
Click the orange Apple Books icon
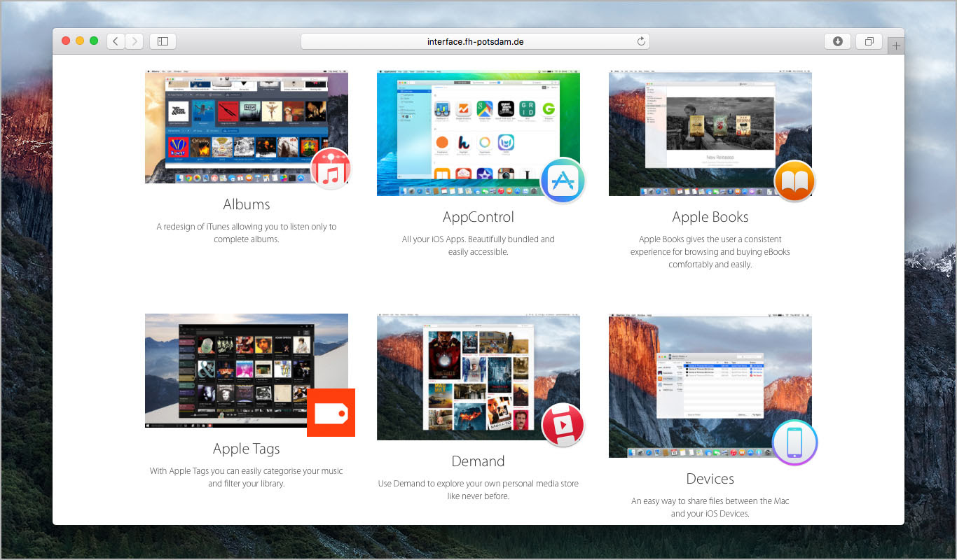click(794, 181)
